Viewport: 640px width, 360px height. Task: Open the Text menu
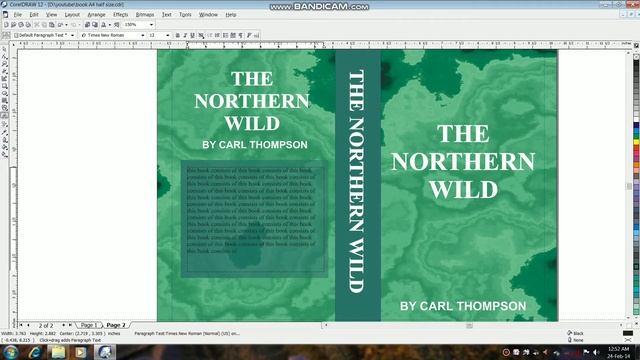167,15
